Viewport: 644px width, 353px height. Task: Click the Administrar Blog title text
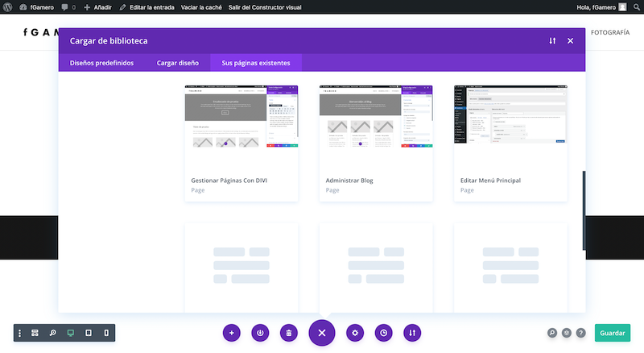pos(349,181)
